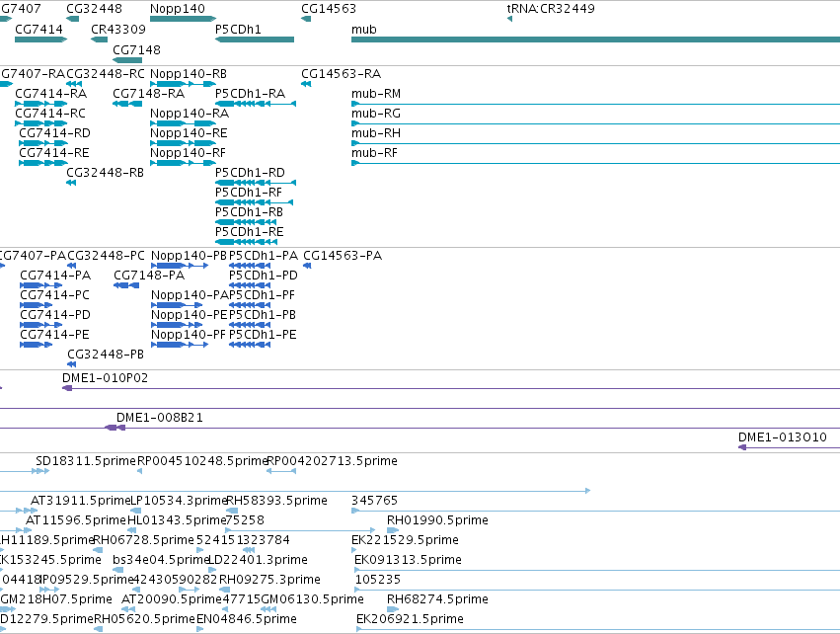The width and height of the screenshot is (840, 634).
Task: Select protein Nopp140-PB
Action: tap(180, 266)
